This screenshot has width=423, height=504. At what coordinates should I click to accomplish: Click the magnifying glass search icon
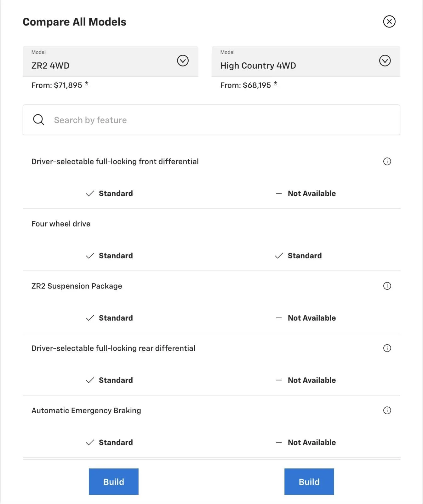38,120
